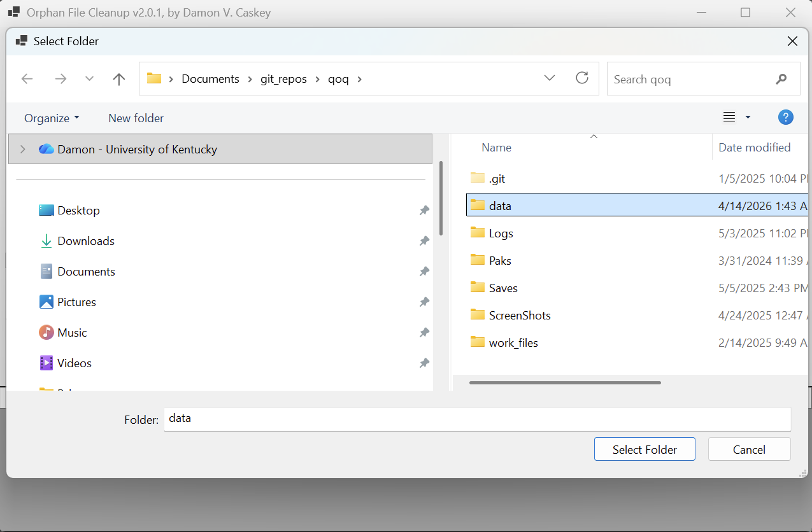Click the horizontal scrollbar in file list
This screenshot has height=532, width=812.
565,382
